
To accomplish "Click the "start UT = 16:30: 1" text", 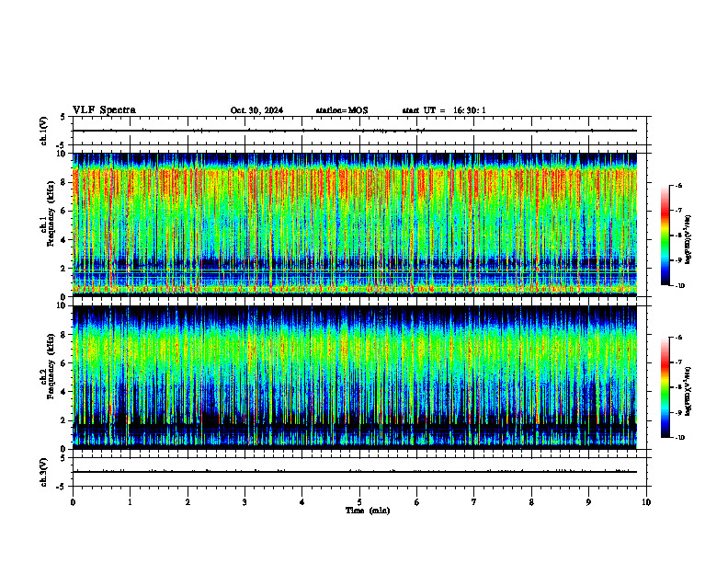I will pos(444,110).
